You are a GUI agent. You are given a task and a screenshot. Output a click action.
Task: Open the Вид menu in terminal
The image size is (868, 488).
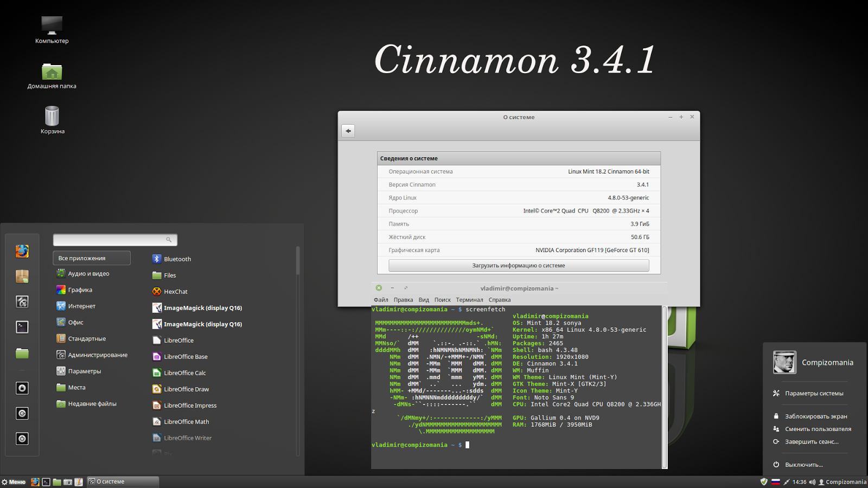coord(423,299)
